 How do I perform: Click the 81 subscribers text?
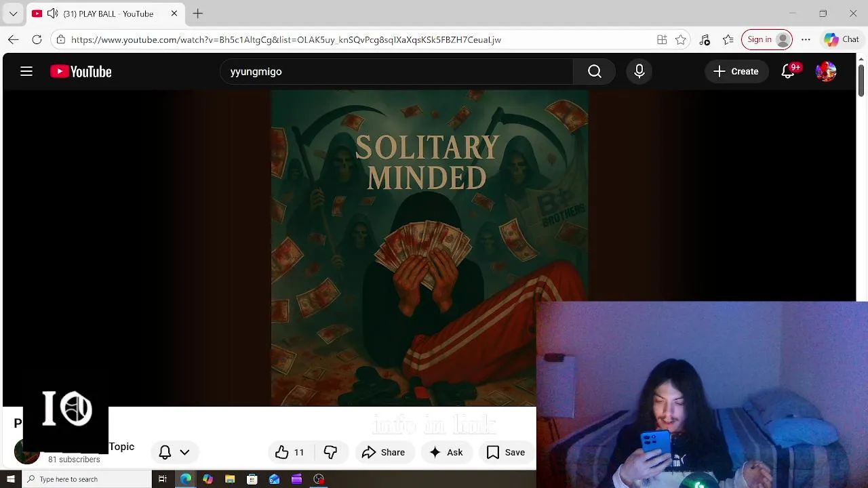tap(74, 460)
